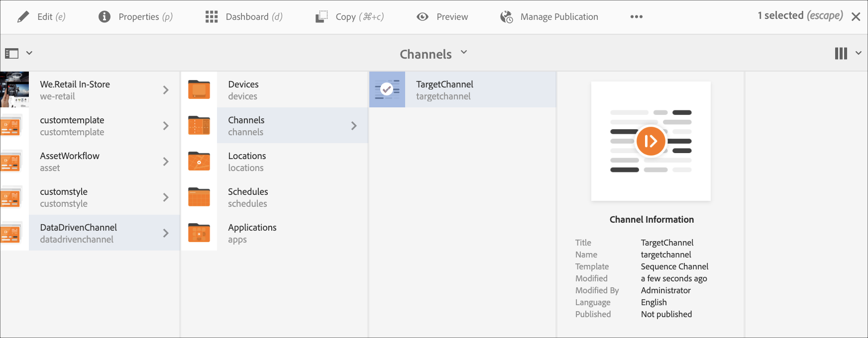868x338 pixels.
Task: Select the Schedules folder item
Action: 248,197
